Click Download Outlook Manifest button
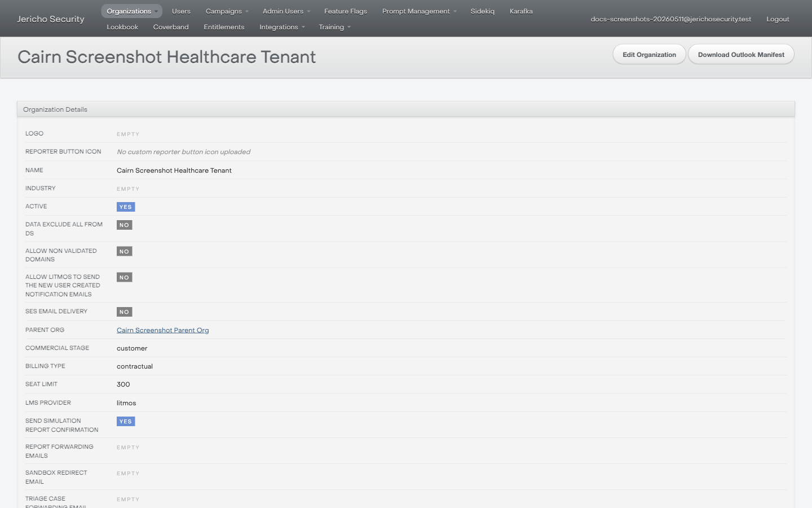812x508 pixels. (x=741, y=55)
